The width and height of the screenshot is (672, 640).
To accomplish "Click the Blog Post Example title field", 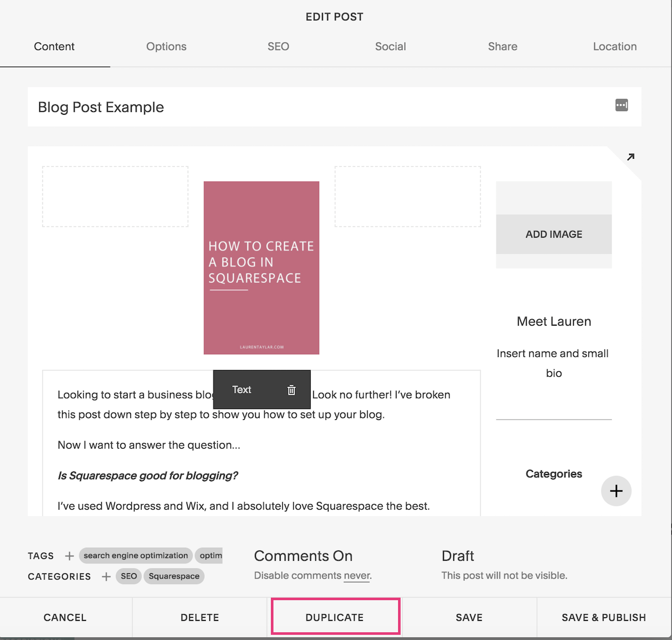I will 100,107.
